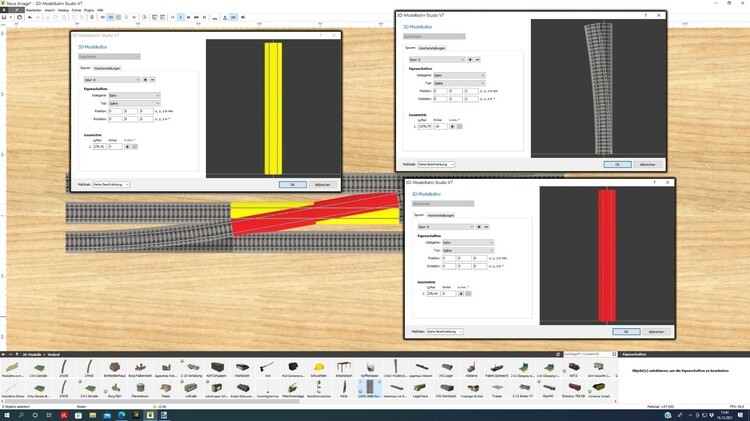Click Abbrechen in the red-track dialog
The height and width of the screenshot is (421, 750).
coord(656,332)
